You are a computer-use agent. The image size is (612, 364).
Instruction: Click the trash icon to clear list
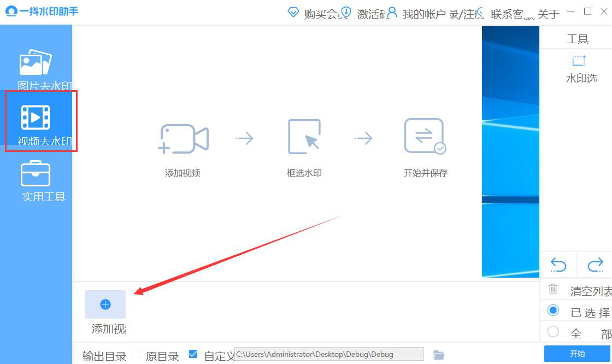[x=552, y=289]
